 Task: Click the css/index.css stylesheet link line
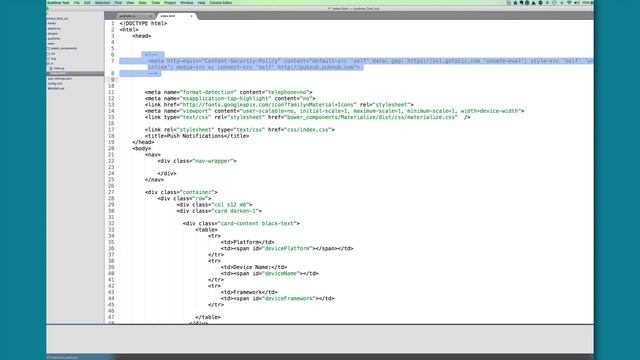click(x=240, y=129)
